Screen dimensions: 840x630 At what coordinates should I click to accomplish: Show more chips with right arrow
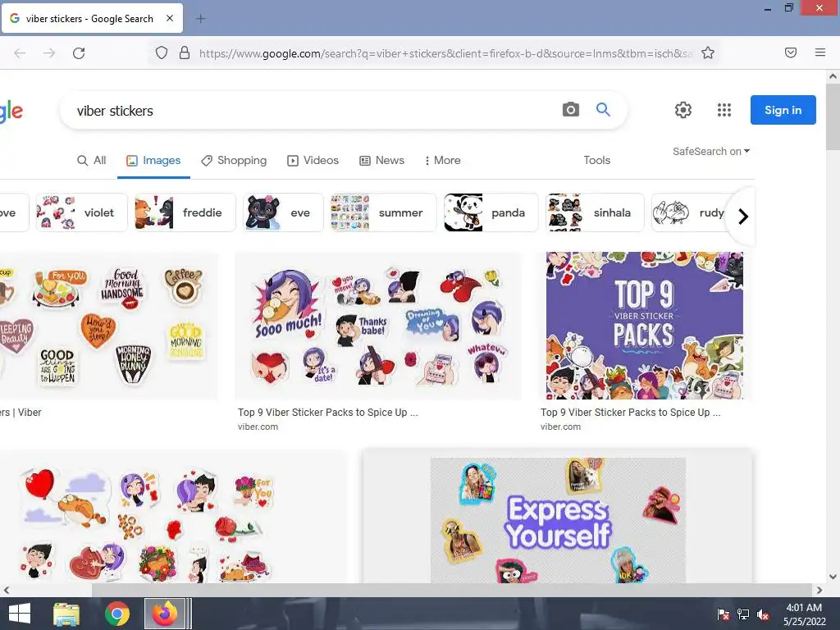(x=742, y=217)
